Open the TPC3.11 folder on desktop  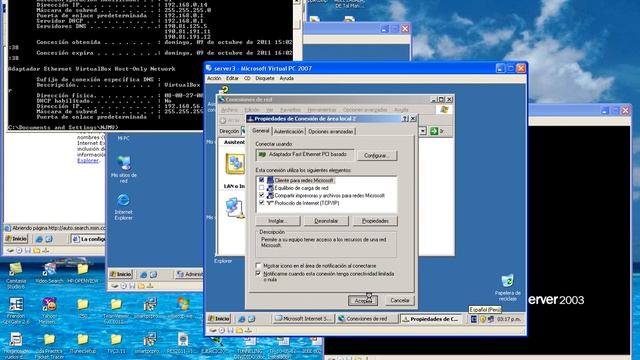116,344
